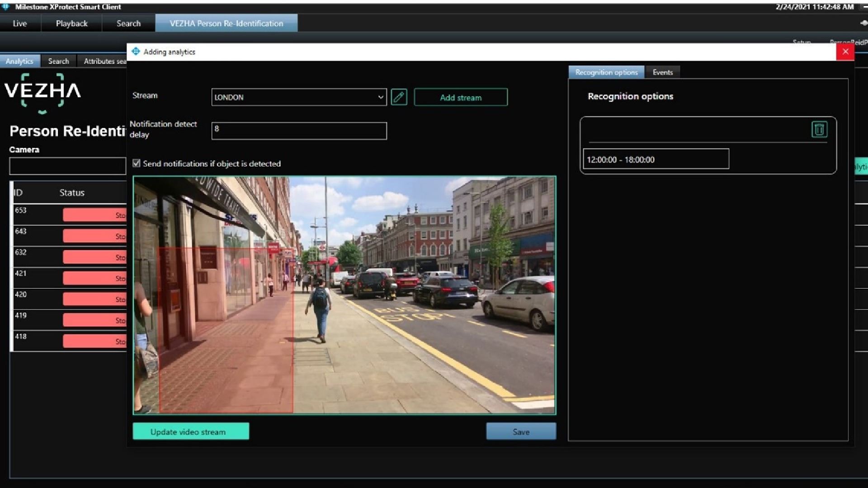Select the Recognition options tab
Screen dimensions: 868x488
(606, 72)
